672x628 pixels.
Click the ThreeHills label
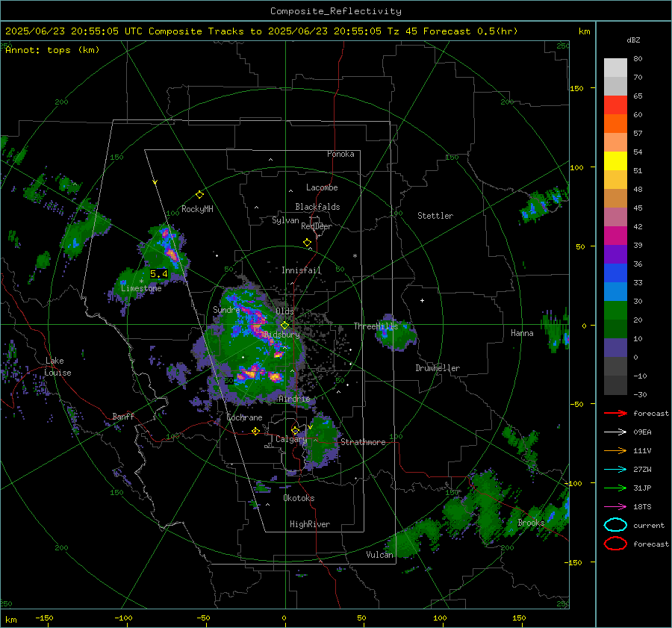[376, 326]
